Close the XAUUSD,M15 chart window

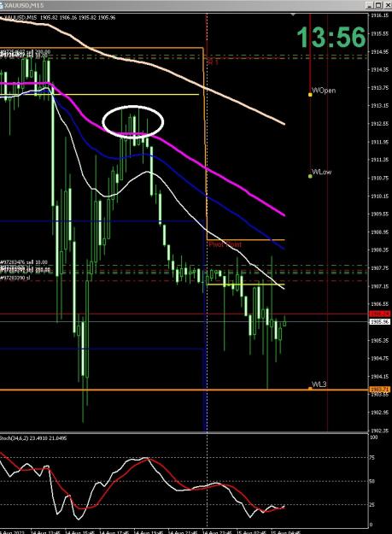pyautogui.click(x=387, y=5)
